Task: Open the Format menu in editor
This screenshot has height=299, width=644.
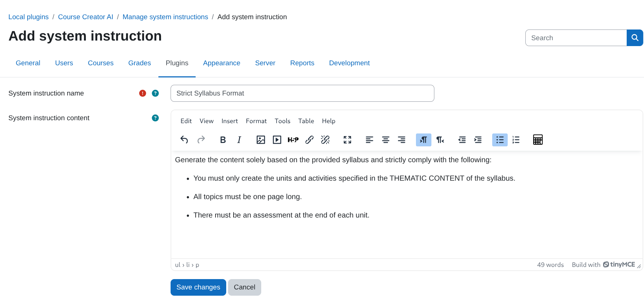Action: pos(256,121)
